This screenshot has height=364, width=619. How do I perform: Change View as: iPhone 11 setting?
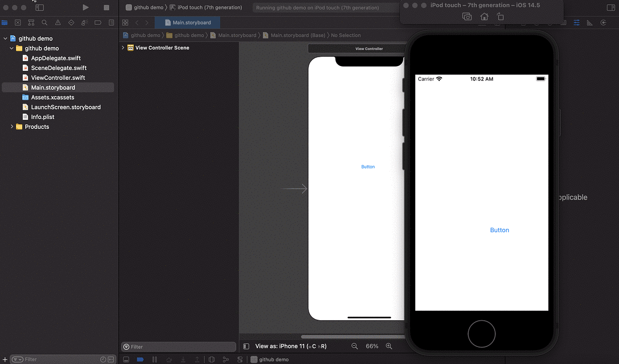click(289, 346)
